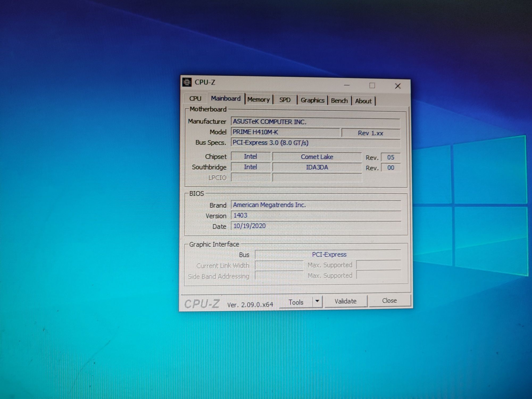Click the Manufacturer field ASUSTeK COMPUTER INC.
Image resolution: width=532 pixels, height=399 pixels.
315,122
